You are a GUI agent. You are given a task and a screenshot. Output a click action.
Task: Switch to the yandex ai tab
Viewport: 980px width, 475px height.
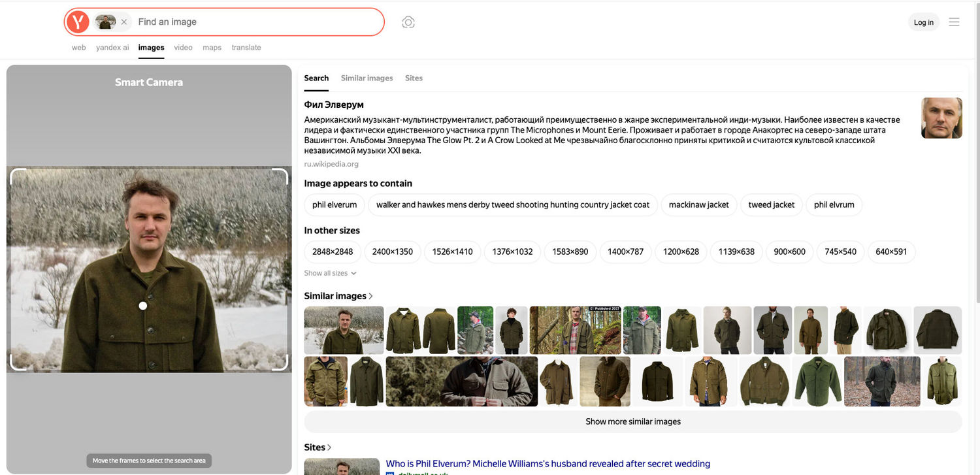(112, 48)
